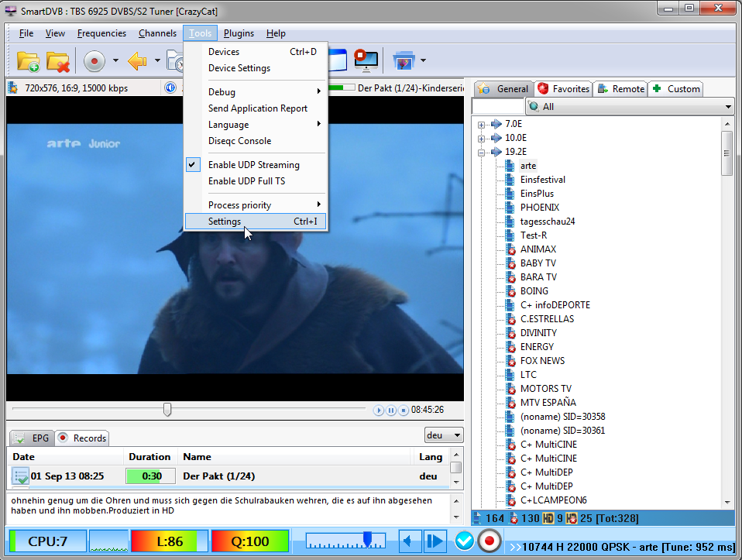Click the playback position slider thumb
The image size is (742, 560).
coord(167,410)
